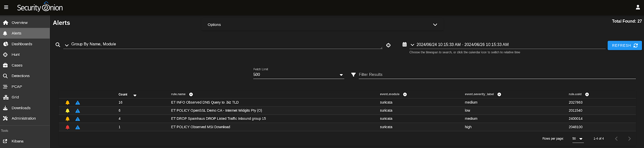Open the user account menu icon
The height and width of the screenshot is (148, 644).
[638, 7]
